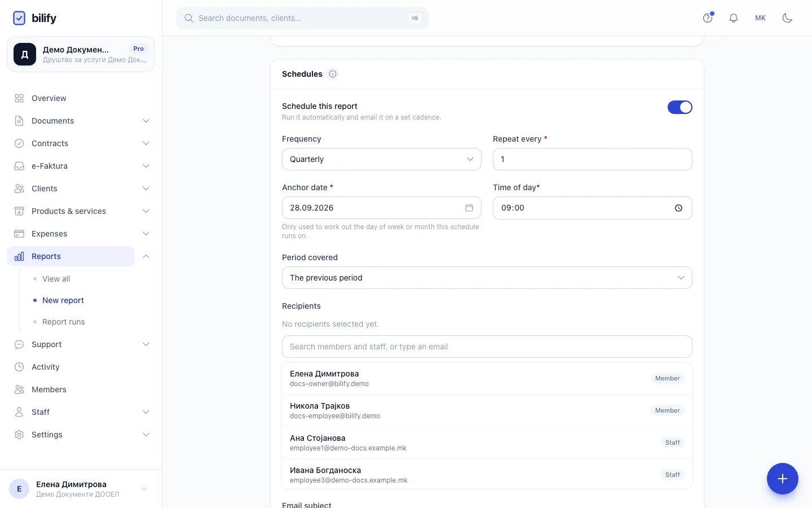Collapse the Reports menu chevron
Screen dimensions: 812x508
(x=146, y=256)
